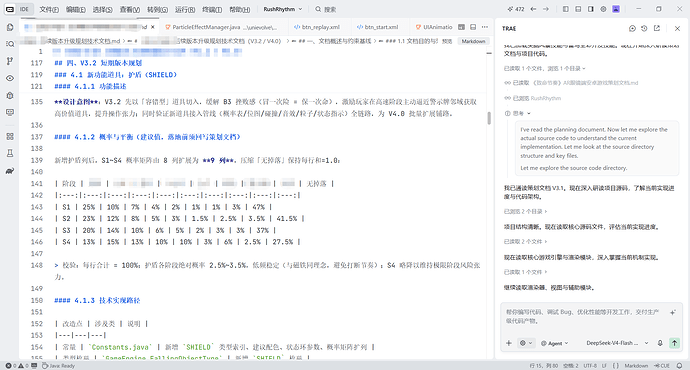Open the chat settings gear dropdown

(x=525, y=343)
